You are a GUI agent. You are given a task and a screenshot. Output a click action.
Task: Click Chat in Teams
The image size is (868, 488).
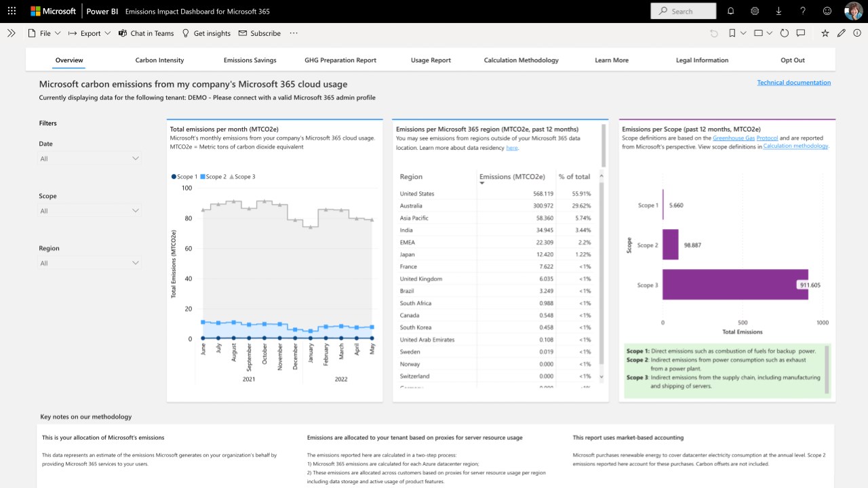tap(146, 33)
